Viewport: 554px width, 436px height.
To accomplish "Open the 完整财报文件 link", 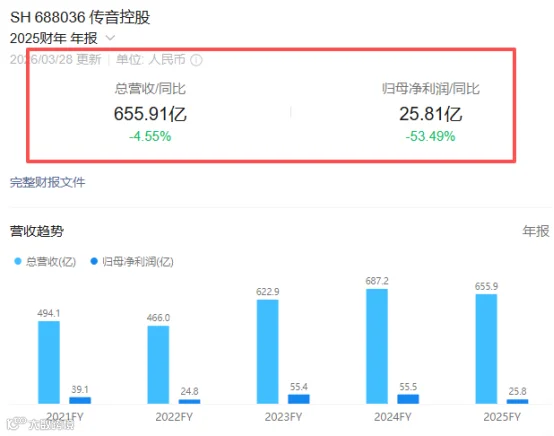I will click(x=47, y=182).
